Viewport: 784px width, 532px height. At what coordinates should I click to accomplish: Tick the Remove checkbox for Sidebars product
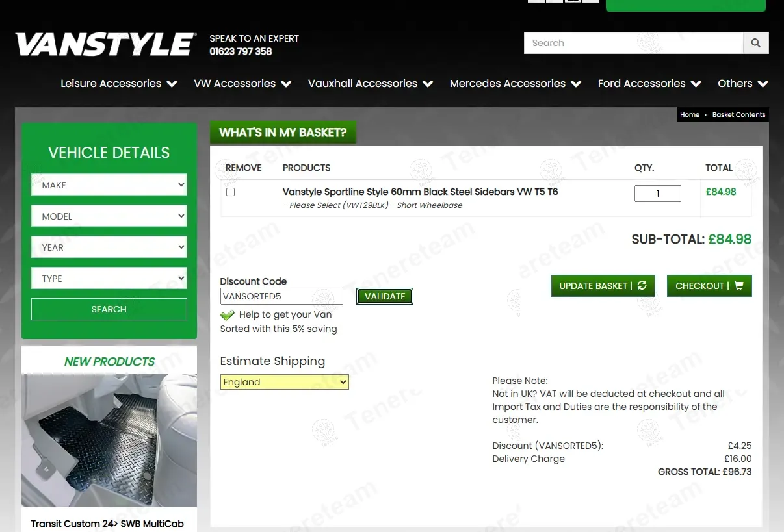230,192
